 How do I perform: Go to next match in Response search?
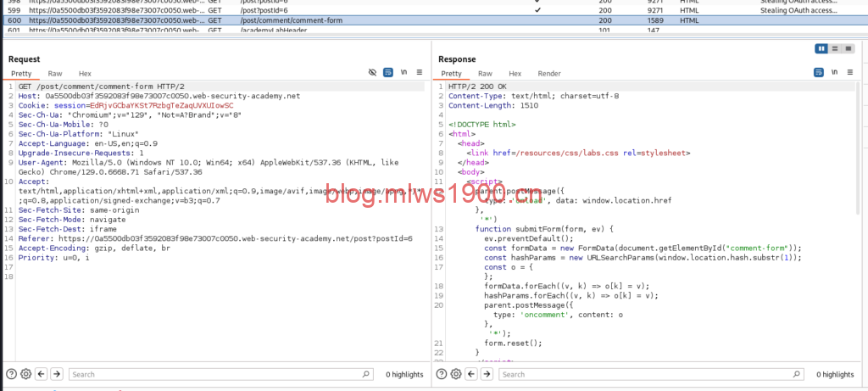[487, 374]
